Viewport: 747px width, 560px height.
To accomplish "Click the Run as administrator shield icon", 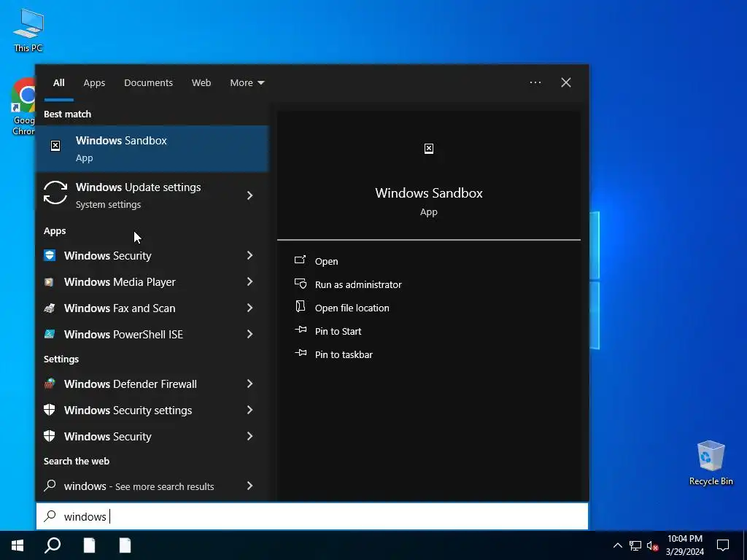I will click(x=300, y=284).
